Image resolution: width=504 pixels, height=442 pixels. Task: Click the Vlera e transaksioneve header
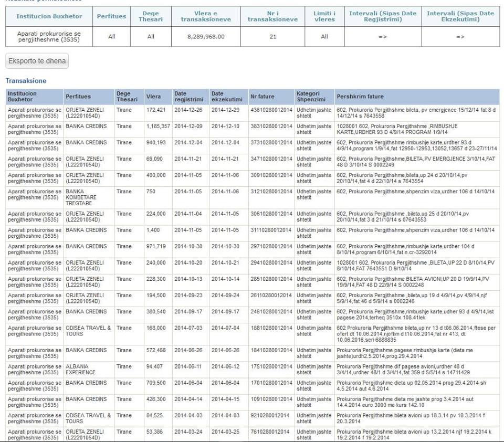(206, 16)
